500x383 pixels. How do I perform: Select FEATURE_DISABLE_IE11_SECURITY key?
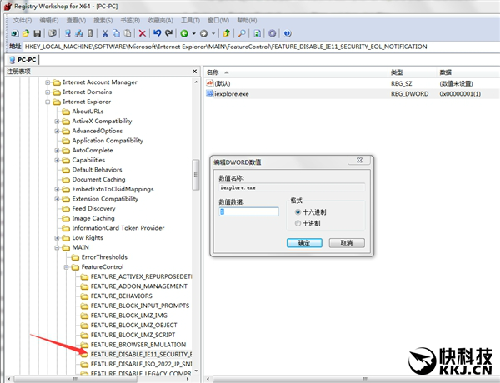click(x=141, y=354)
